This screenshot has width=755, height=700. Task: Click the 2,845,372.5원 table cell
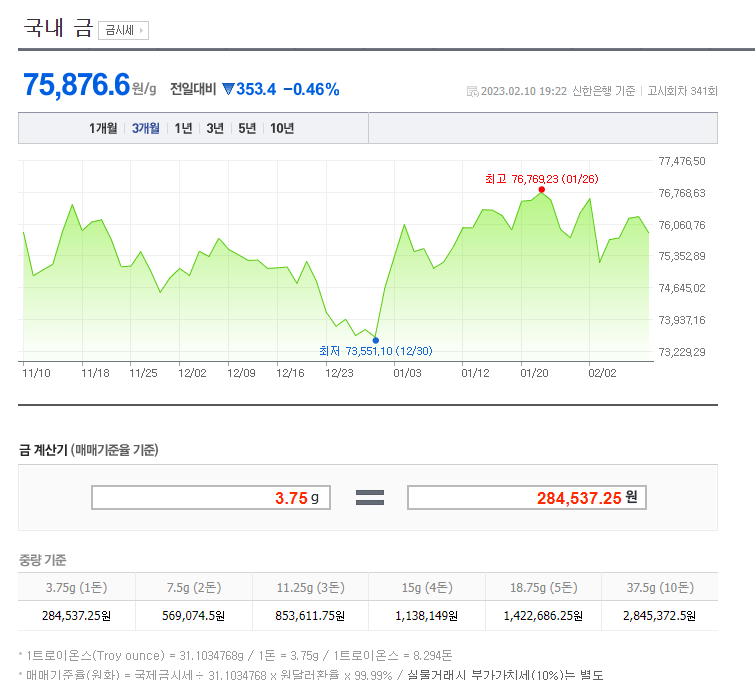click(x=660, y=616)
